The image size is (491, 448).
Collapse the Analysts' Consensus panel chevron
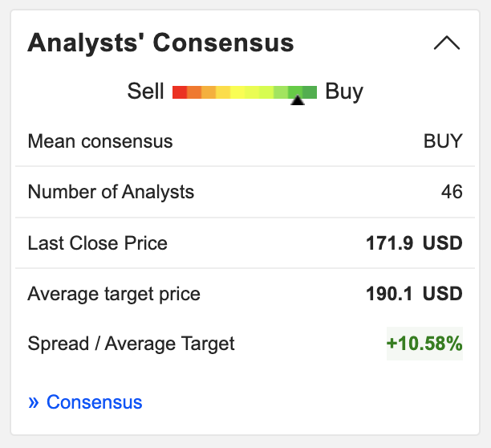pos(447,43)
